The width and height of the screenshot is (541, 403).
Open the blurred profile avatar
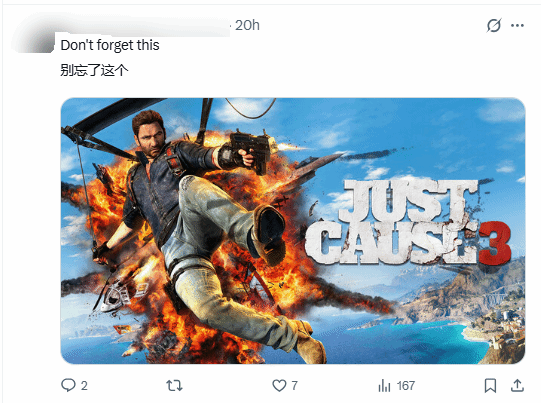coord(34,36)
